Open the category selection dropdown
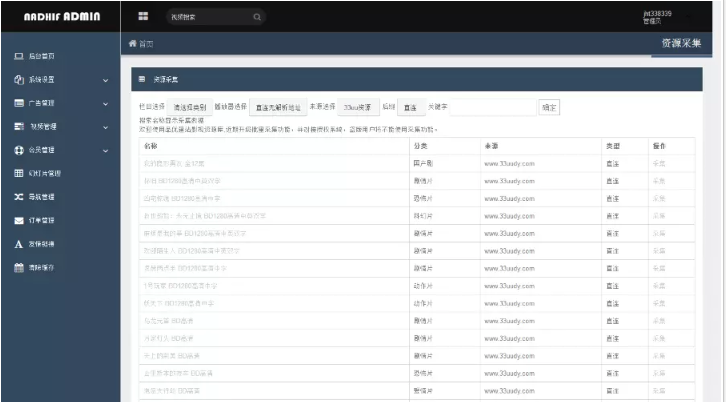 point(190,107)
